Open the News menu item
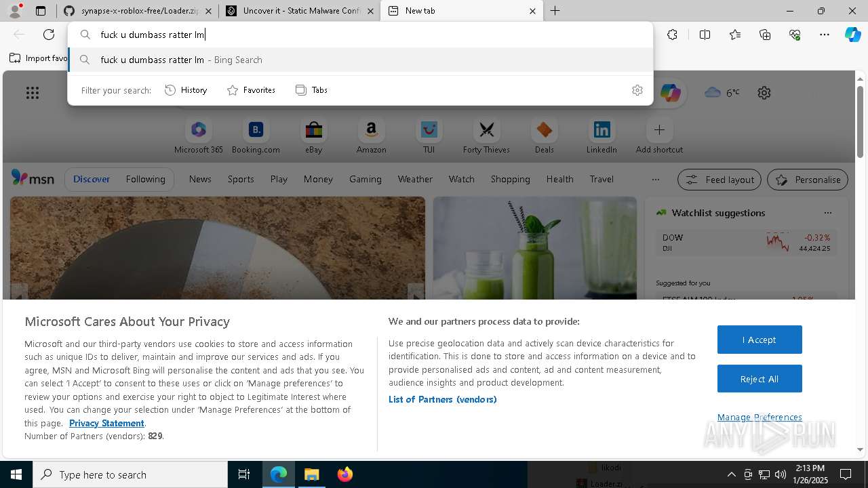Screen dimensions: 868x488 (200, 179)
